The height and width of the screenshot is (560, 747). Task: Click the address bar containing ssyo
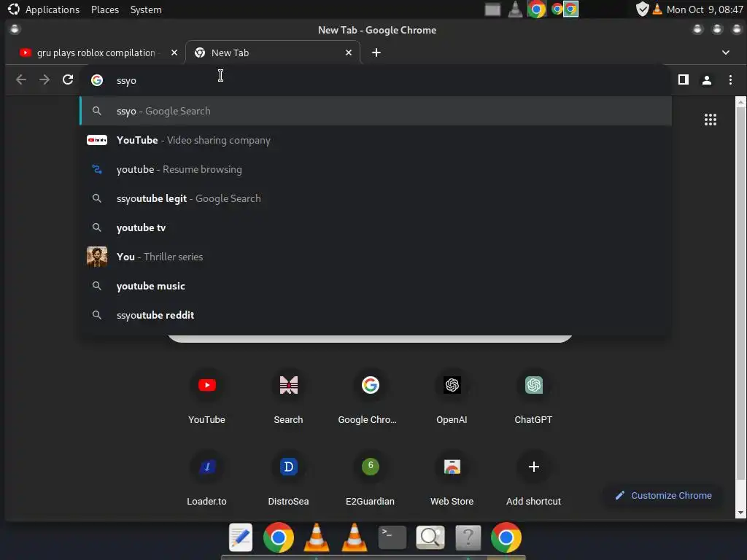tap(376, 80)
